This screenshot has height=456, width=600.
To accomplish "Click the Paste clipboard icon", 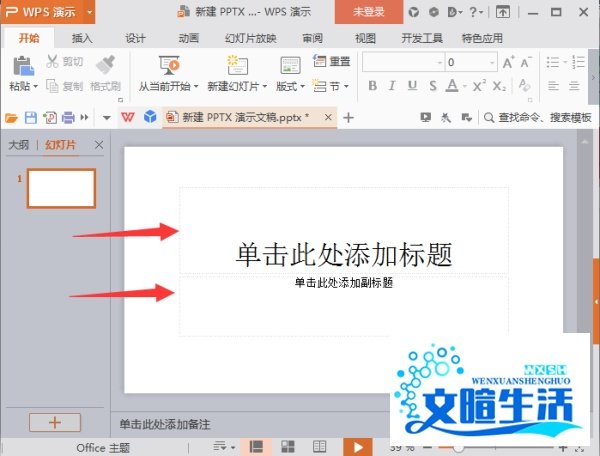I will [x=23, y=65].
